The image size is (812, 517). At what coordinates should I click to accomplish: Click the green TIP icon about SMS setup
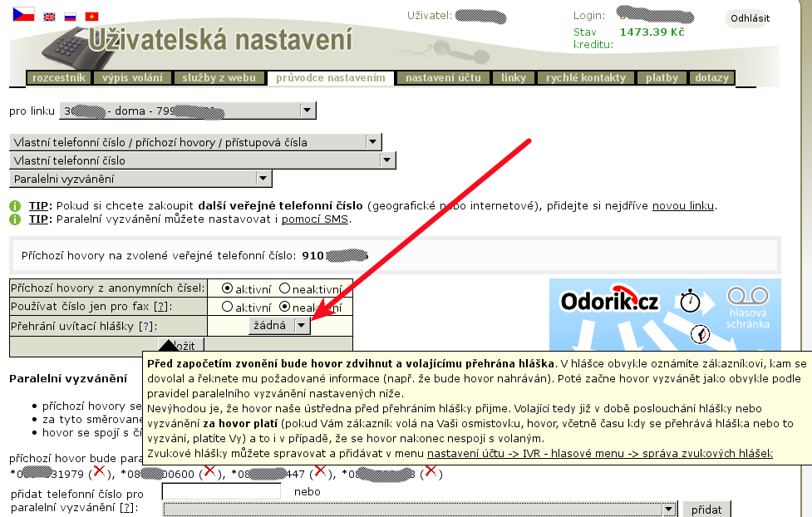click(x=15, y=219)
